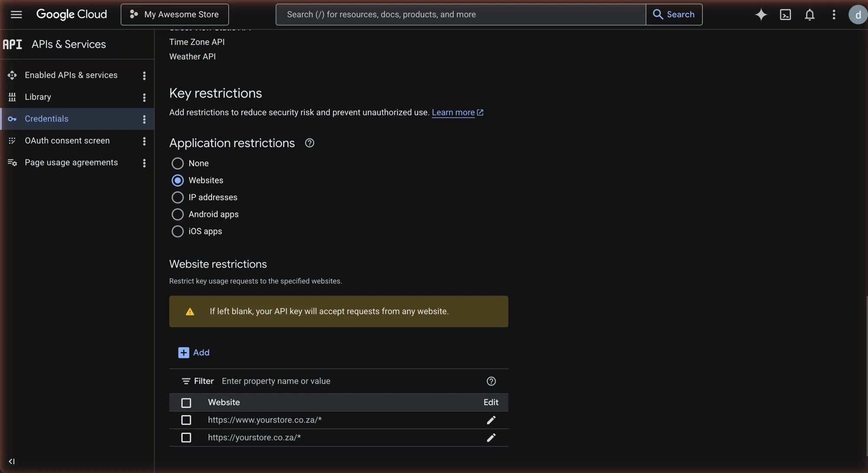
Task: Check the https://yourstore.co.za/* row checkbox
Action: point(186,437)
